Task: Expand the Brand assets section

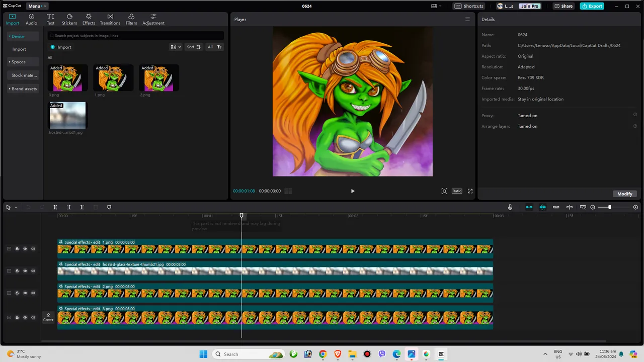Action: click(23, 88)
